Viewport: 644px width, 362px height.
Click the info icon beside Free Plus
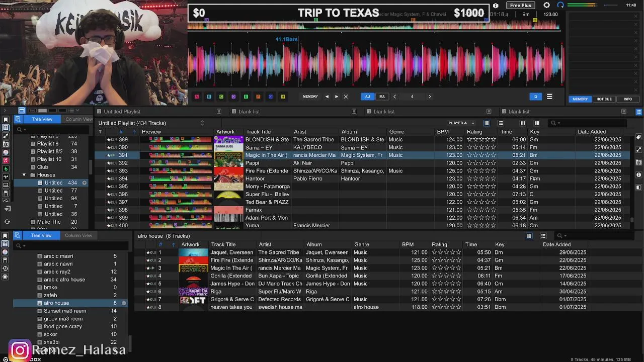coord(496,6)
